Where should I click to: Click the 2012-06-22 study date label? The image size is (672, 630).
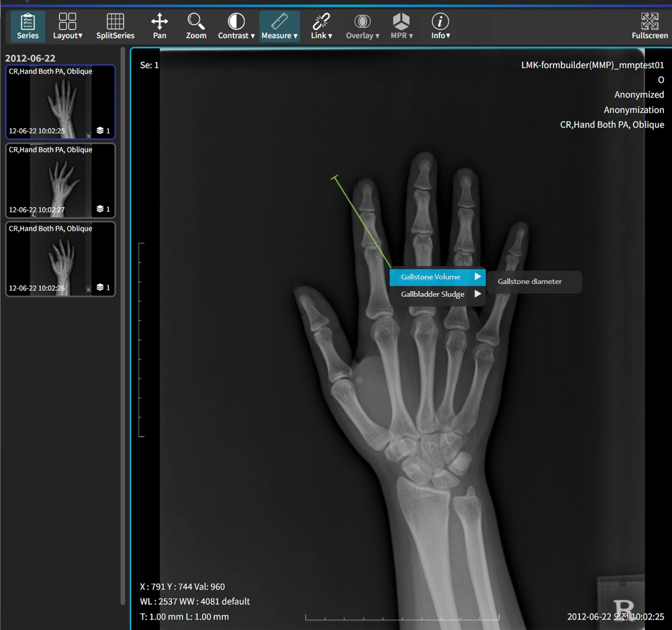click(x=30, y=58)
